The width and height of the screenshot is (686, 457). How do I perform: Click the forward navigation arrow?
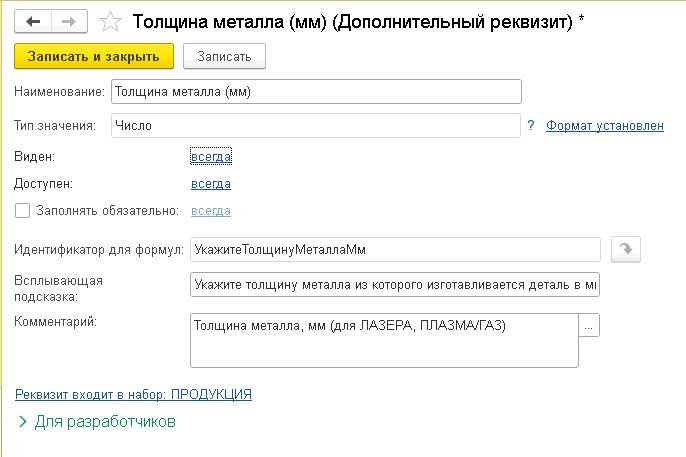pos(69,21)
